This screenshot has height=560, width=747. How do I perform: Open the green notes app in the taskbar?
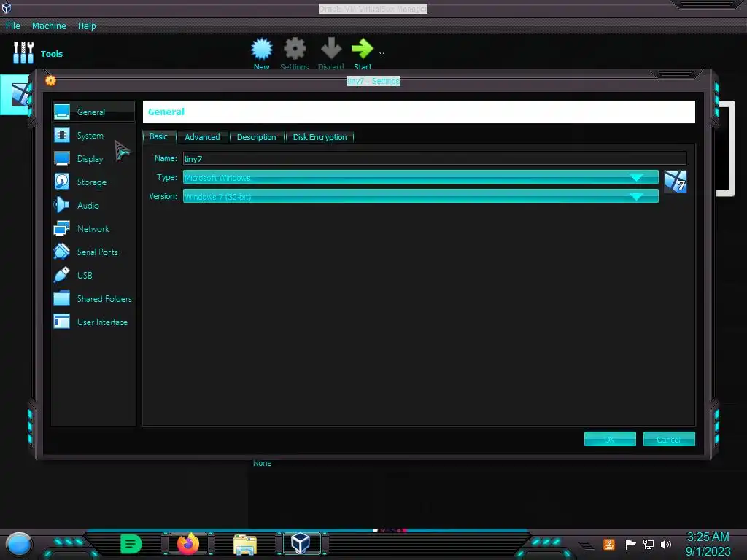(x=131, y=544)
